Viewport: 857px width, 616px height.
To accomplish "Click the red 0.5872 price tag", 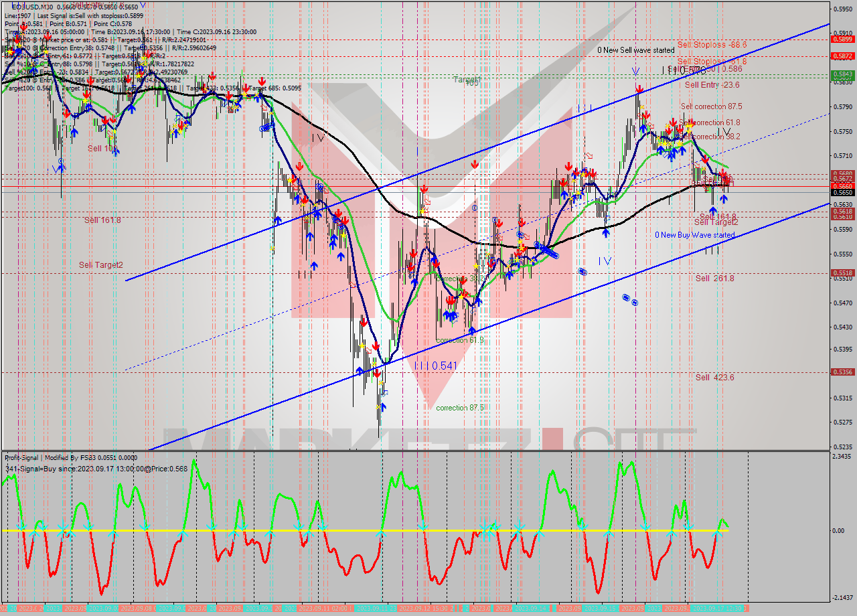I will (842, 56).
